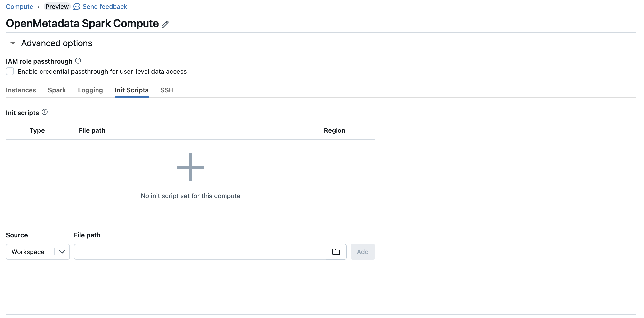Edit the compute name with the pencil icon
644x318 pixels.
click(x=165, y=24)
